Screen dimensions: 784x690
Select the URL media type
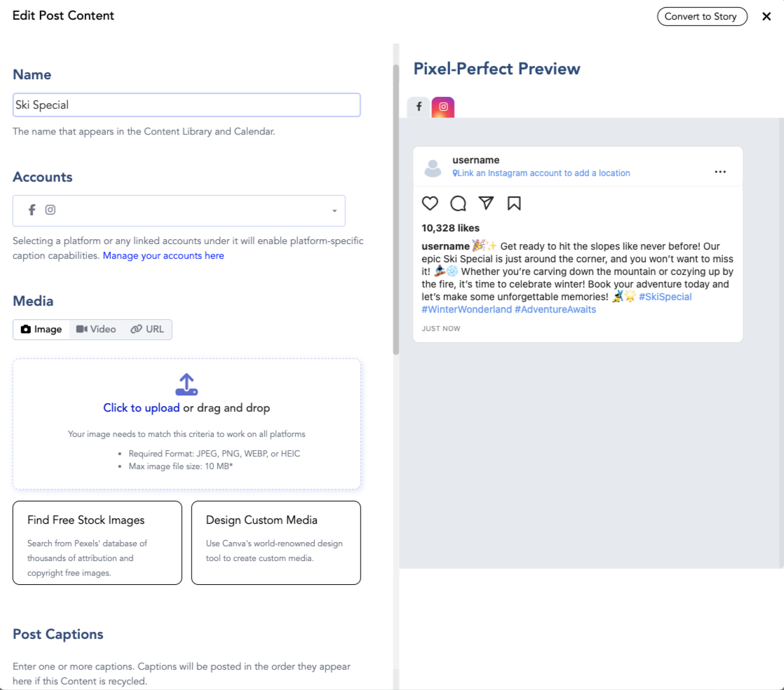tap(147, 330)
